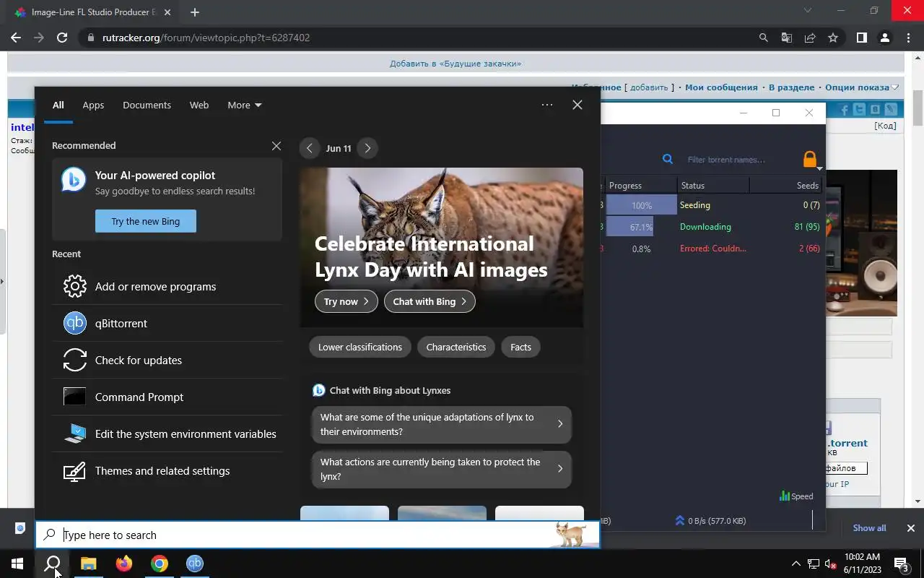Open Check for updates recent item
This screenshot has height=578, width=924.
(x=167, y=360)
